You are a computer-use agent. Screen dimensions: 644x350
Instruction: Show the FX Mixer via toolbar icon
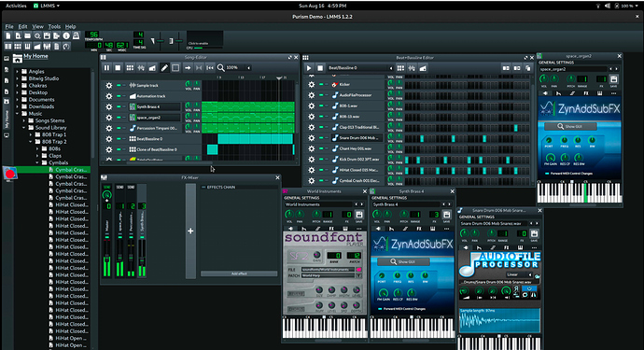(47, 47)
